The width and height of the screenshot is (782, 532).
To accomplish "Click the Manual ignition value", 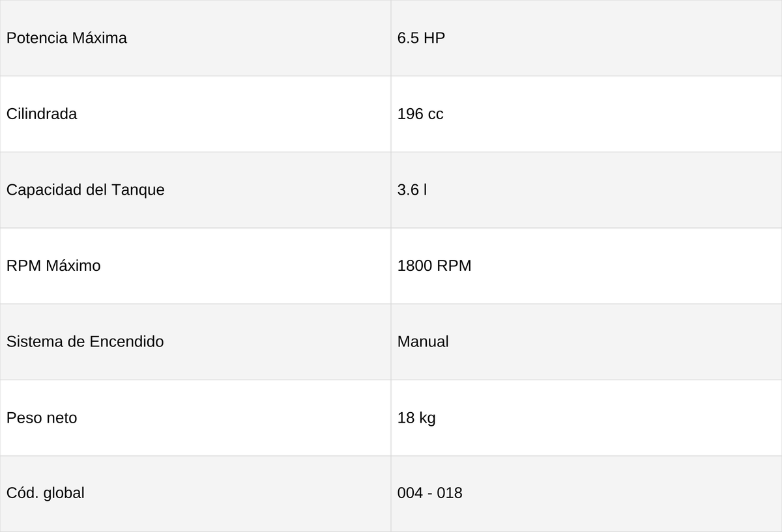I will pos(423,342).
